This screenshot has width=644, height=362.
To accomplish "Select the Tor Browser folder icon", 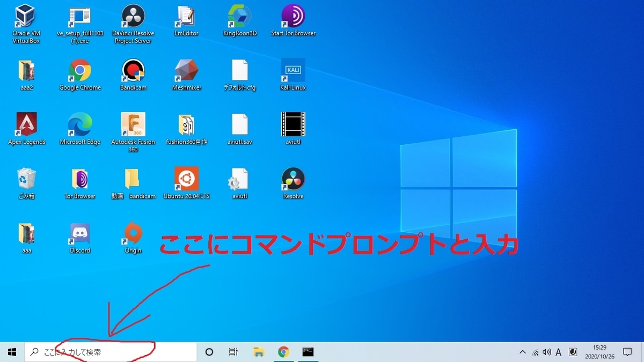I will click(x=80, y=184).
